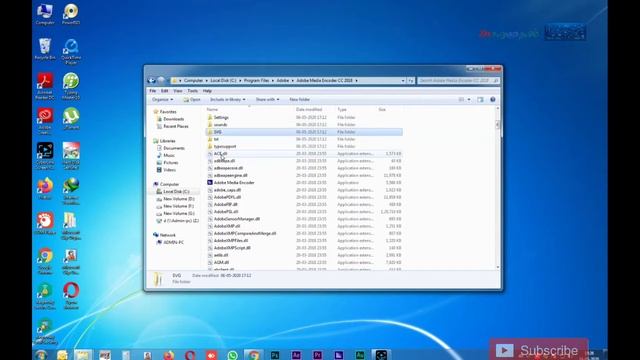Open WhatsApp from the taskbar
The image size is (640, 360).
click(x=232, y=355)
